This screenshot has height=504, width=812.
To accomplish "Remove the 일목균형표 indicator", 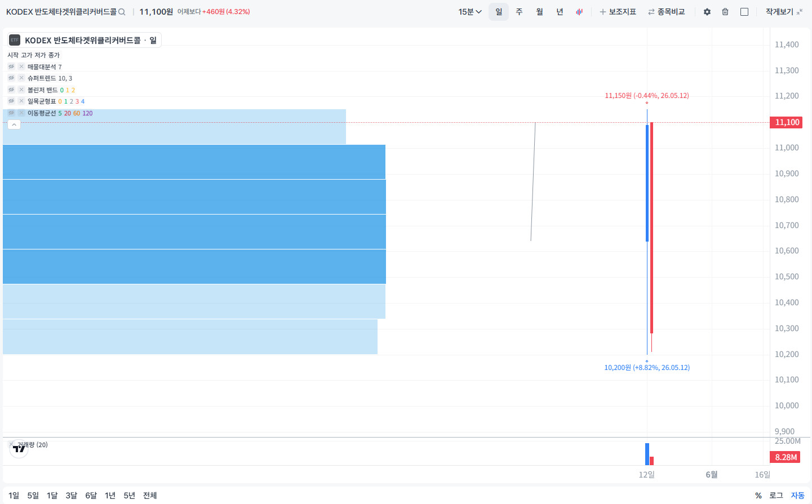I will click(x=21, y=101).
